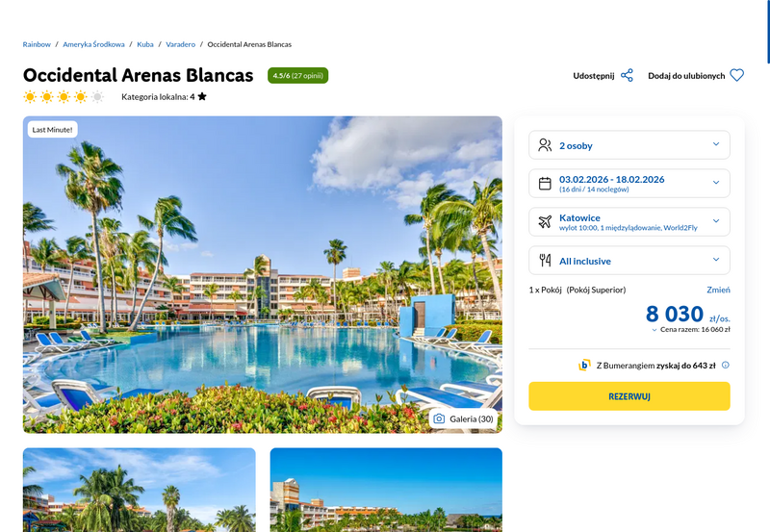Open the 4.5/6 reviews badge
This screenshot has height=532, width=770.
tap(297, 76)
